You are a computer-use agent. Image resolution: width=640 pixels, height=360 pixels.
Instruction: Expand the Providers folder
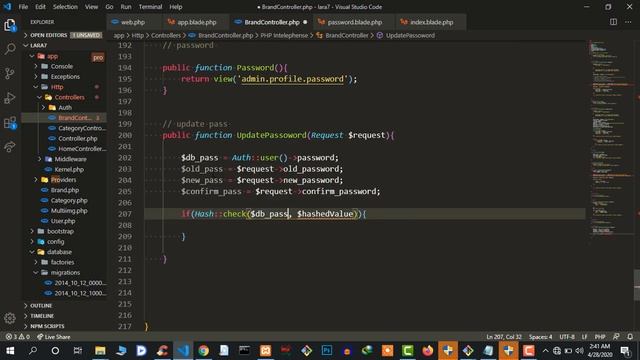(x=64, y=180)
